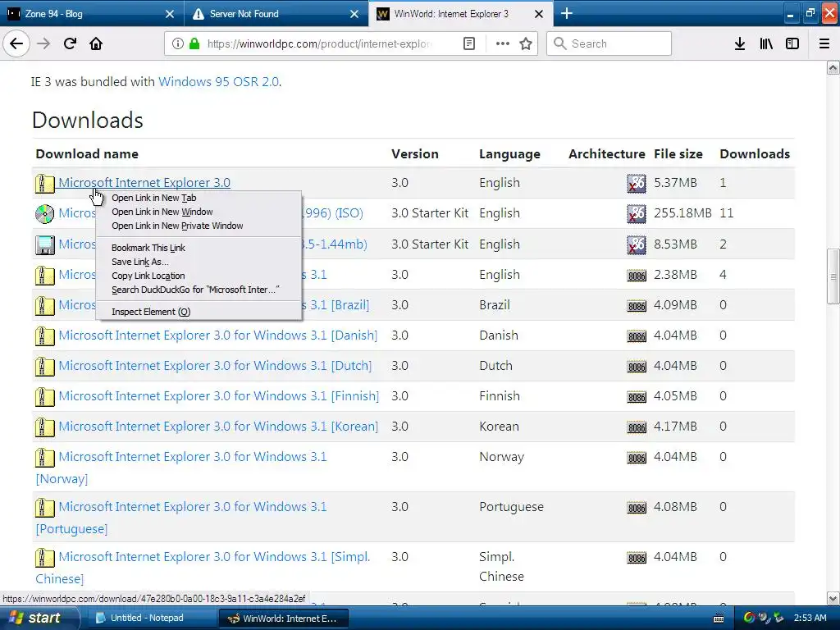Toggle the sidebar view icon
The width and height of the screenshot is (840, 630).
[792, 43]
